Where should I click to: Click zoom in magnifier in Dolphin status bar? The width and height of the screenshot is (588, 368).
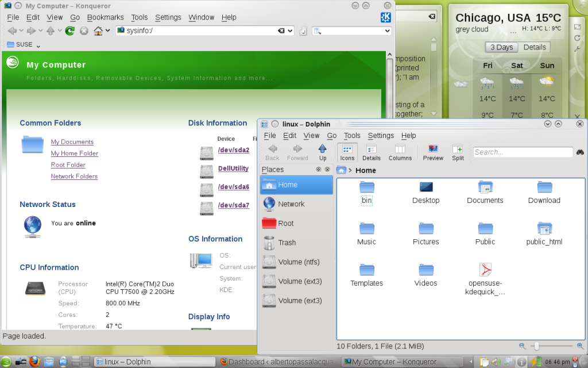(580, 346)
